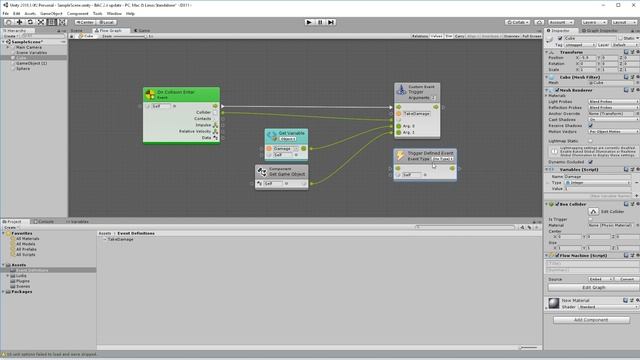Click the Full Screen graph button

click(531, 36)
